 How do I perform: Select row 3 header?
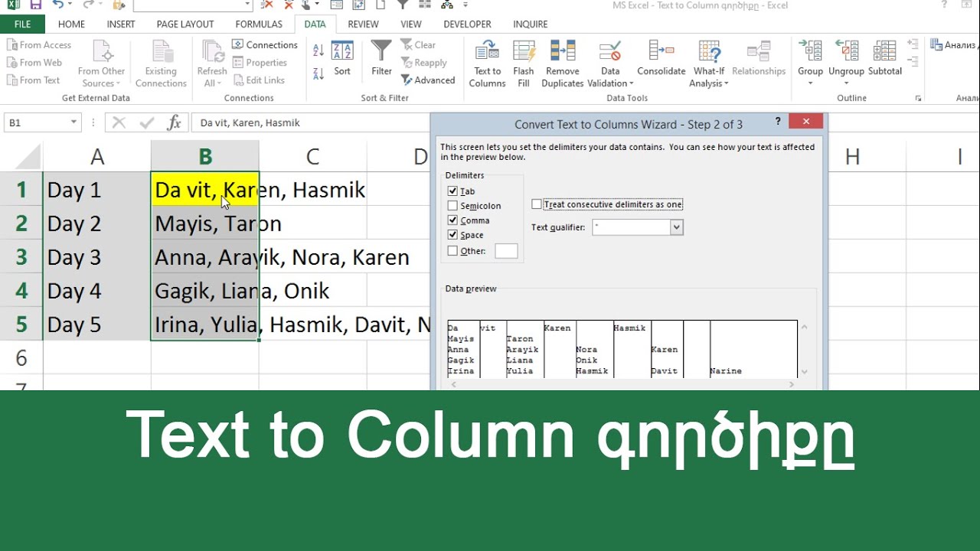21,257
